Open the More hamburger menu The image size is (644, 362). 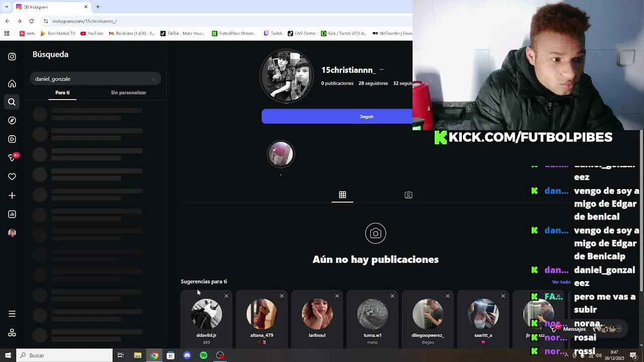[12, 314]
